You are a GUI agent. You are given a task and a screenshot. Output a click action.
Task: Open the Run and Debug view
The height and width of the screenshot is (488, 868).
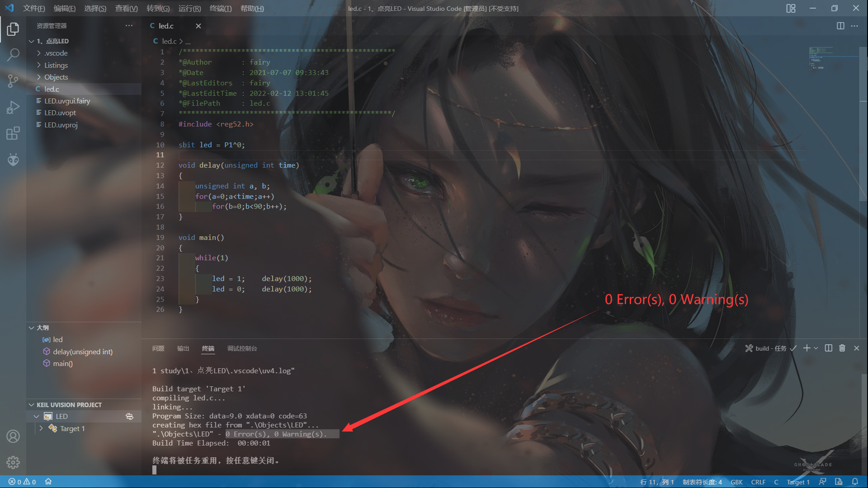(x=13, y=107)
